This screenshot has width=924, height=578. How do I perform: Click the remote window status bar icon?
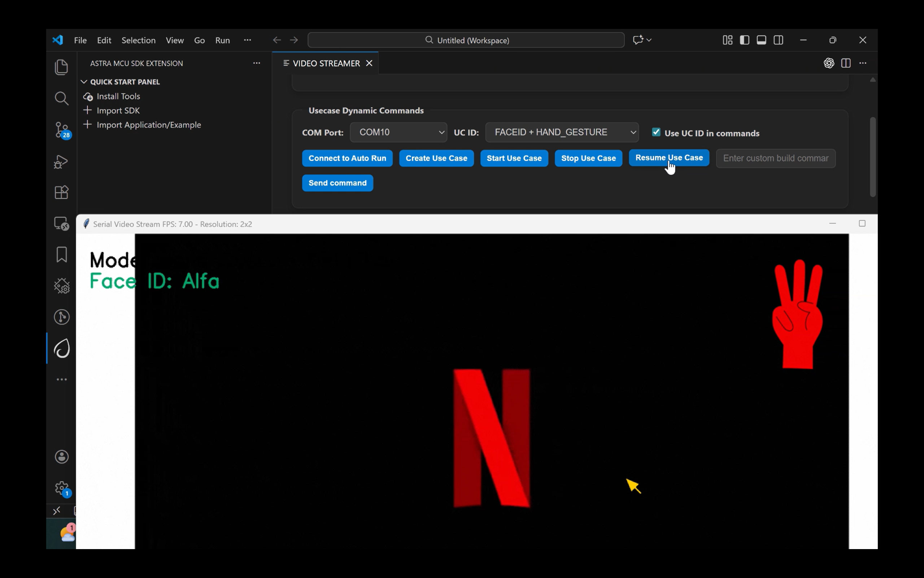click(57, 511)
